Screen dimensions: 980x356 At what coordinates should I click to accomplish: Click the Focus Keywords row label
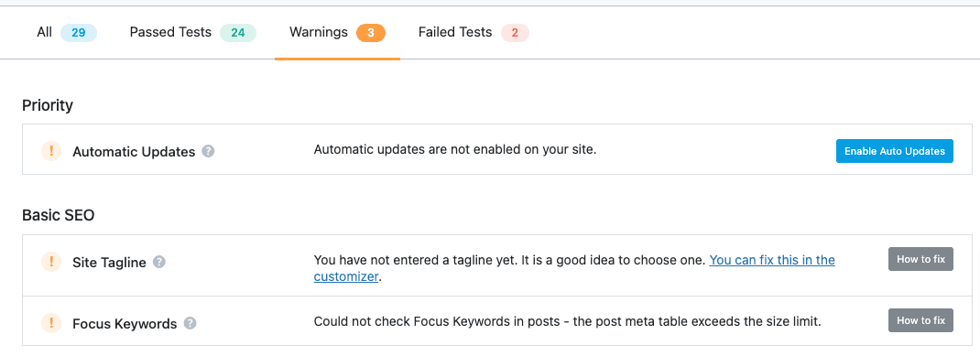(125, 324)
